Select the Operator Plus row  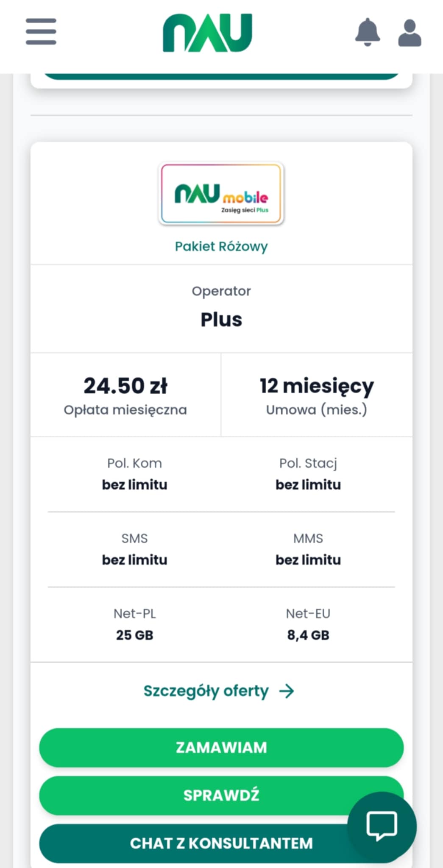pyautogui.click(x=221, y=320)
